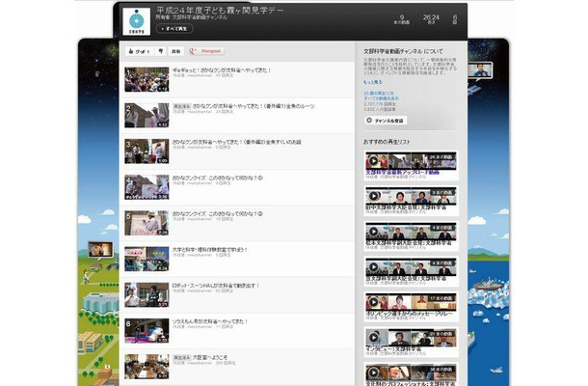Viewport: 588px width, 386px height.
Task: Open the 共有 share button
Action: [175, 51]
